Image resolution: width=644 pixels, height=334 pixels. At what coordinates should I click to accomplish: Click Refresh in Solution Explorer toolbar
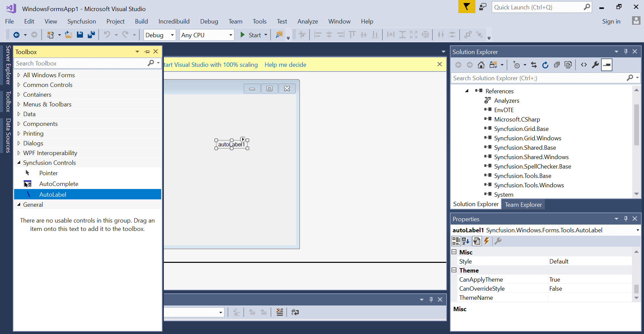point(545,65)
